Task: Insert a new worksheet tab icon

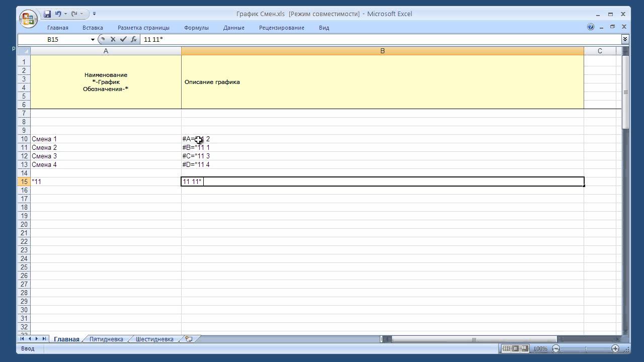Action: click(189, 339)
